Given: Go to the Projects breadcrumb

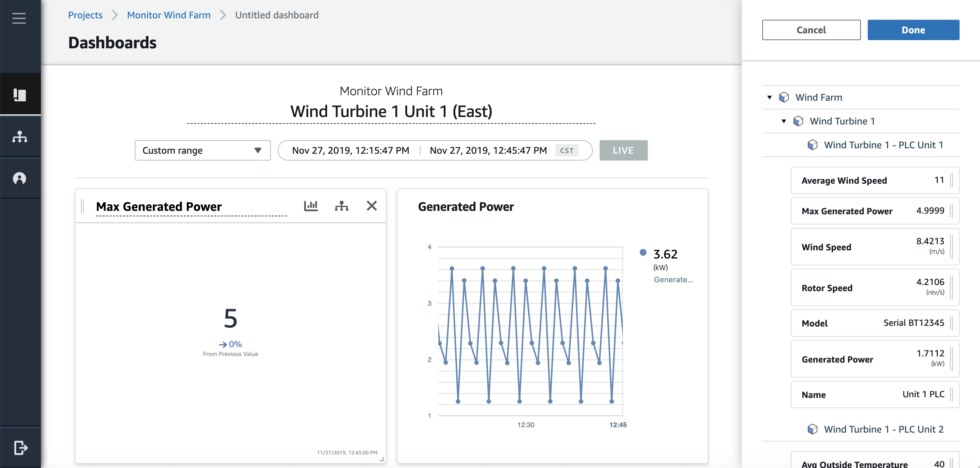Looking at the screenshot, I should point(85,15).
